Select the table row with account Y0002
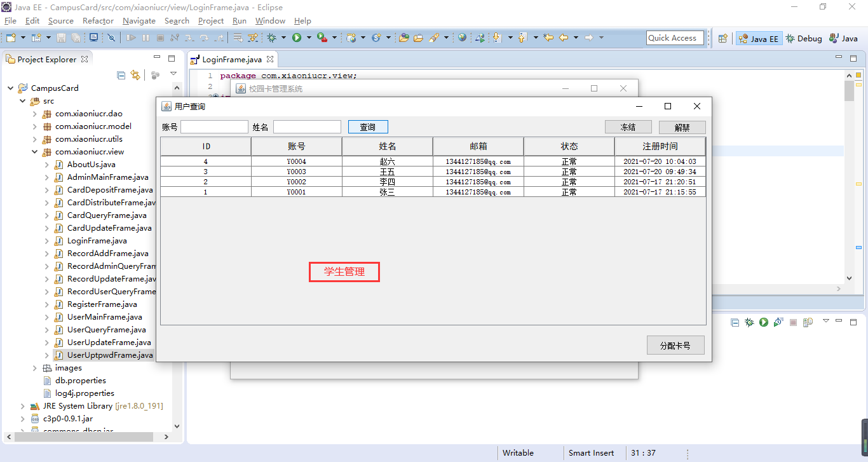This screenshot has width=868, height=462. [433, 182]
